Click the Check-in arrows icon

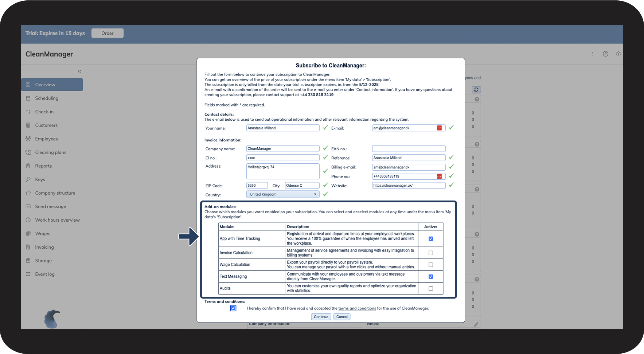[28, 112]
